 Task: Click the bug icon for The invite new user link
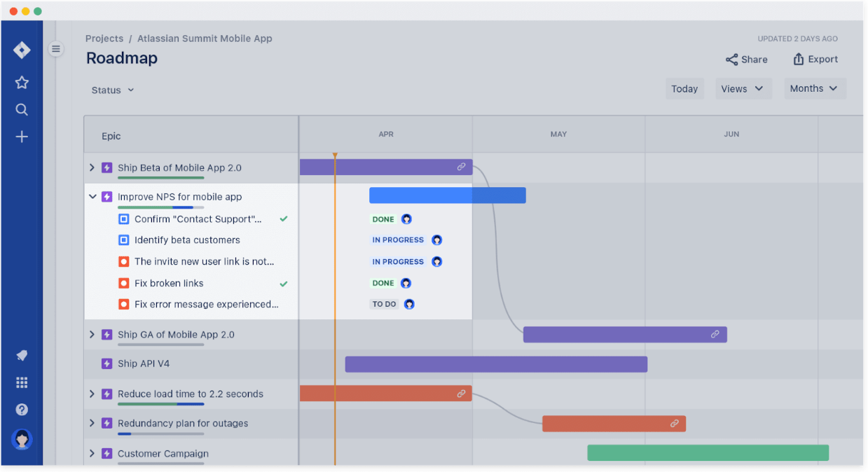pos(124,262)
